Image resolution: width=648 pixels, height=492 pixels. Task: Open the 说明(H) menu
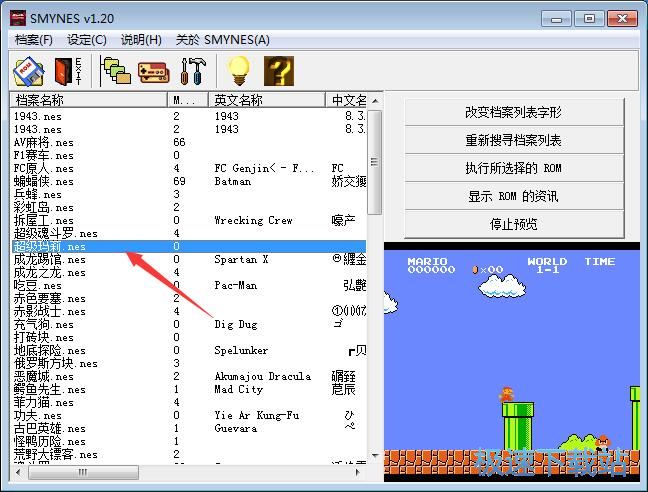click(x=141, y=40)
